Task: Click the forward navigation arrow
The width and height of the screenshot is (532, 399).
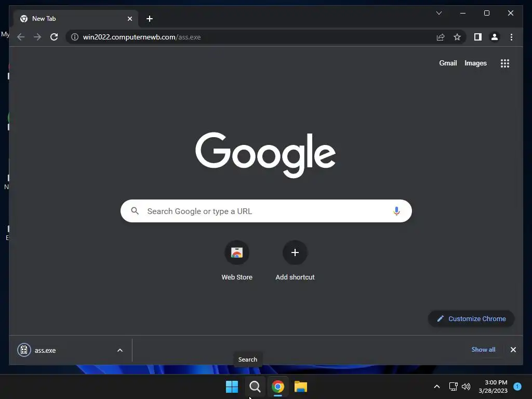Action: (x=37, y=37)
